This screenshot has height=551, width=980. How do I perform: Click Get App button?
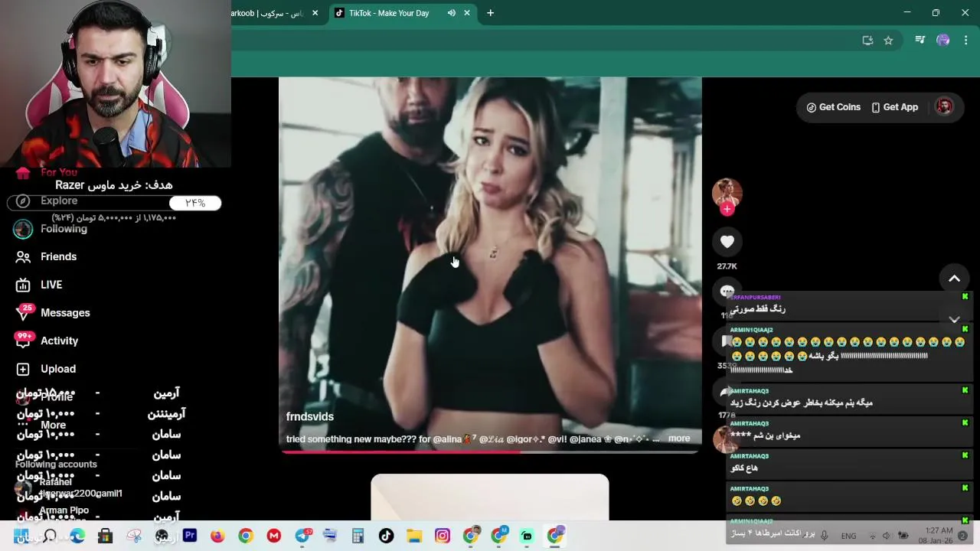tap(894, 107)
